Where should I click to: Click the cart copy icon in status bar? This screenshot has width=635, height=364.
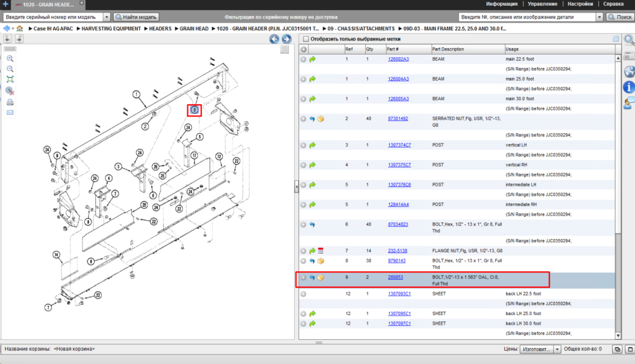point(617,349)
